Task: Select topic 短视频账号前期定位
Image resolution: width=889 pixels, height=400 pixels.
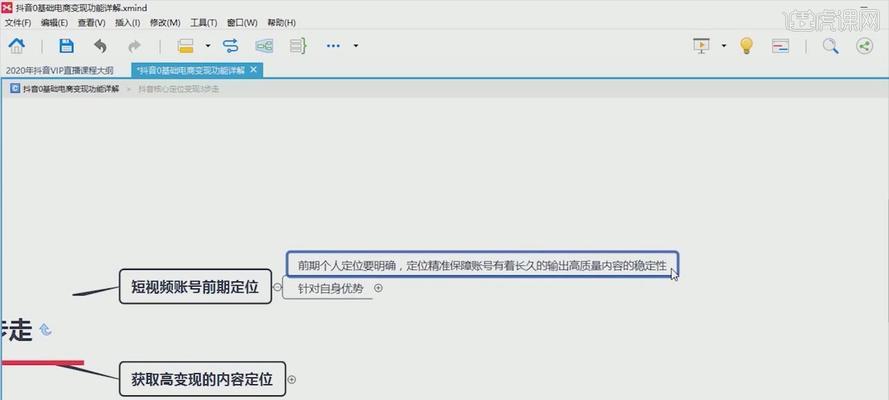Action: pyautogui.click(x=195, y=287)
